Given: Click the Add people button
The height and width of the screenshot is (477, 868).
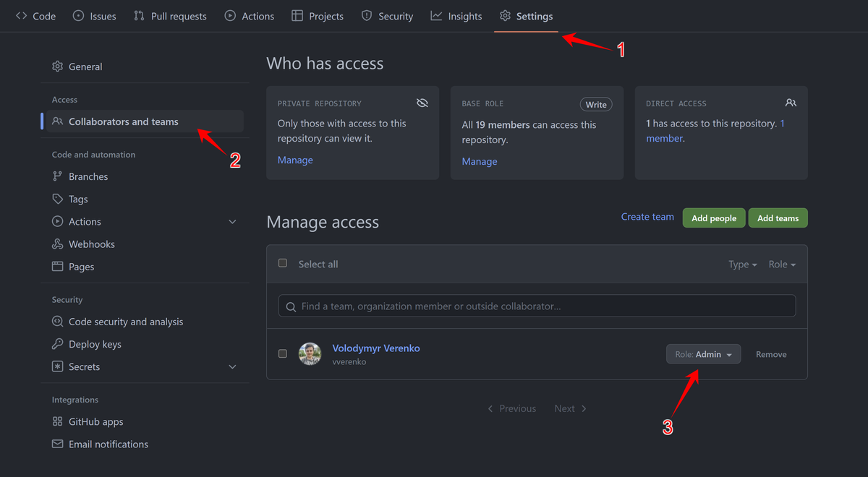Looking at the screenshot, I should click(x=714, y=218).
